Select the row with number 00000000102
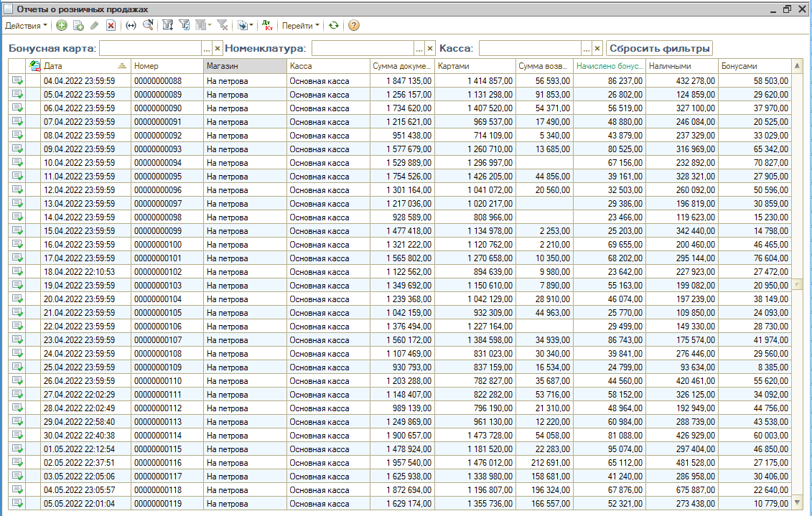 point(158,272)
